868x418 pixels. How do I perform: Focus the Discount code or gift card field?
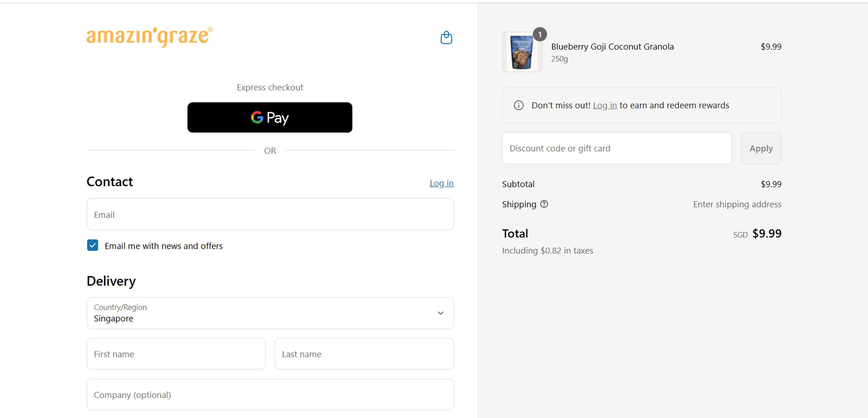click(x=617, y=148)
